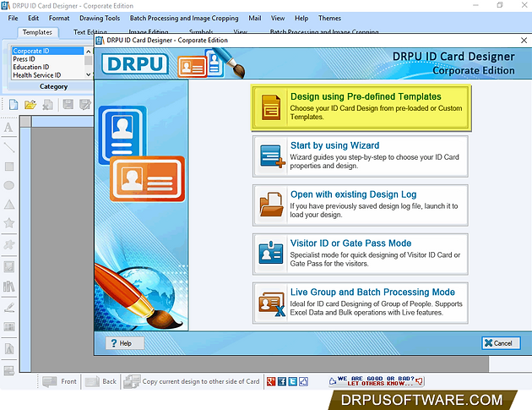Select Corporate ID in category list
Viewport: 532px width, 410px height.
pos(47,51)
